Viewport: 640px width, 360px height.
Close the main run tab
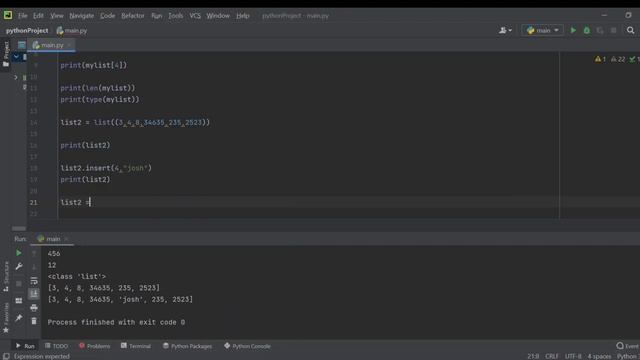pos(66,239)
